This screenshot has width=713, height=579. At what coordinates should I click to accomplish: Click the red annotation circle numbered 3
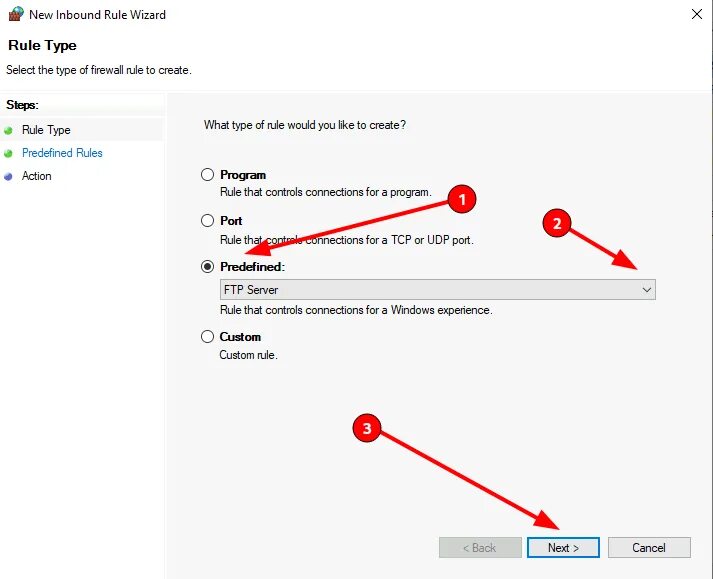point(367,428)
